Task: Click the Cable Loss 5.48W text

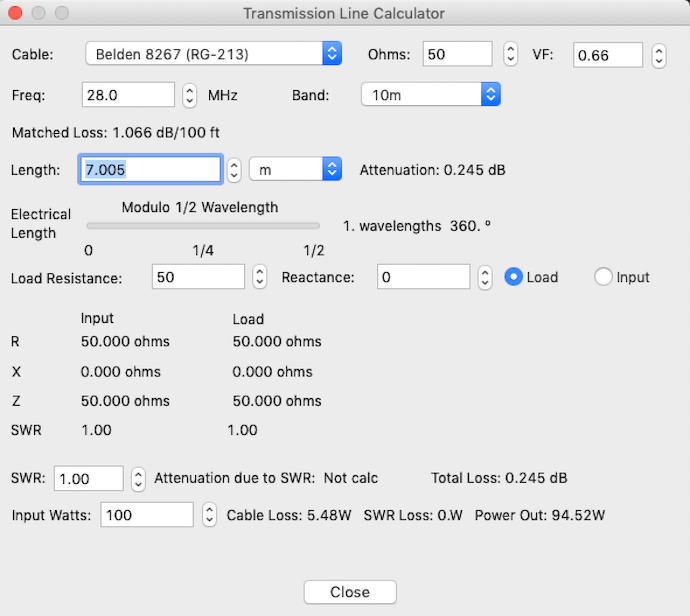Action: click(x=289, y=515)
